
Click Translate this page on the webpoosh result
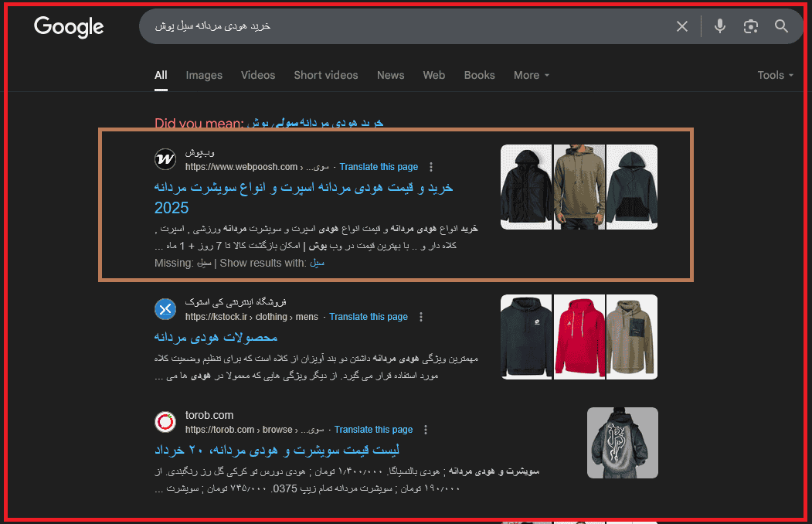pyautogui.click(x=379, y=166)
